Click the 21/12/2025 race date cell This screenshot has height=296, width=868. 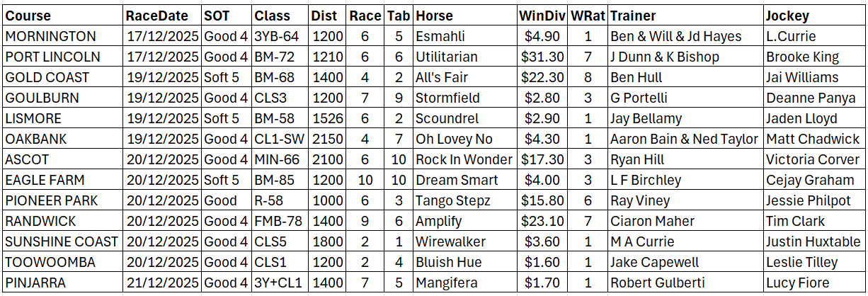163,283
